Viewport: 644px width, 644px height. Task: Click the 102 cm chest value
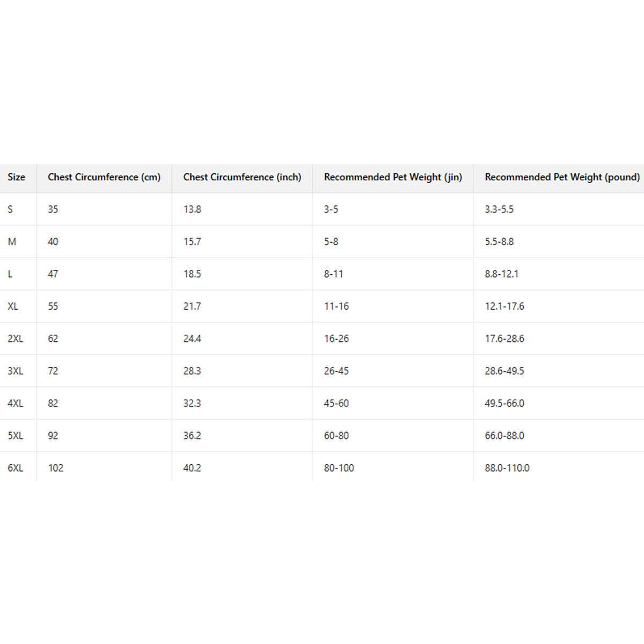[x=56, y=468]
